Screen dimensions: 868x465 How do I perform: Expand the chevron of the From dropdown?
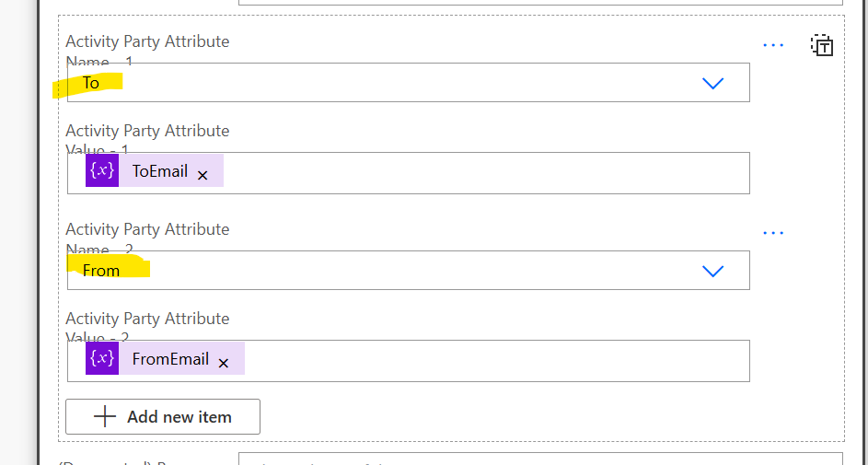click(712, 271)
